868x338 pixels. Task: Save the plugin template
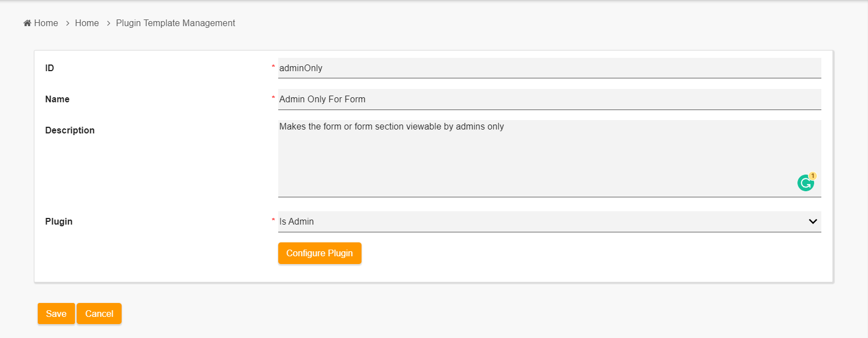pyautogui.click(x=56, y=314)
